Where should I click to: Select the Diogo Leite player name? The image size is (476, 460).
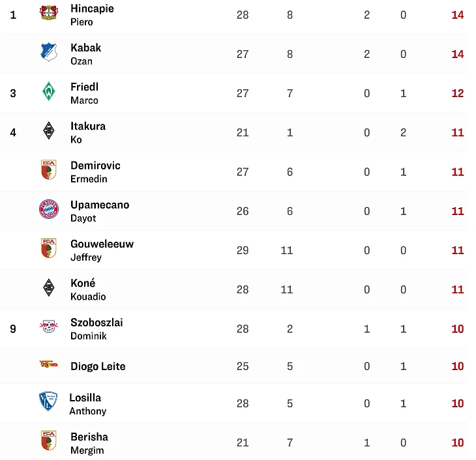[x=98, y=366]
